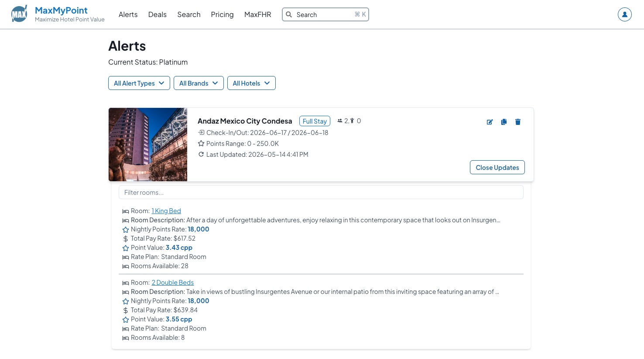Open the user account profile icon
The image size is (644, 359).
point(625,14)
